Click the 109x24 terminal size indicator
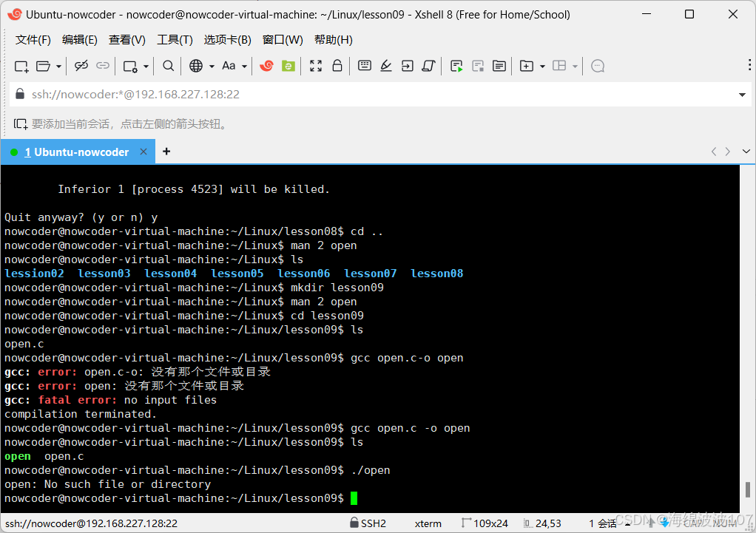756x533 pixels. click(x=485, y=523)
